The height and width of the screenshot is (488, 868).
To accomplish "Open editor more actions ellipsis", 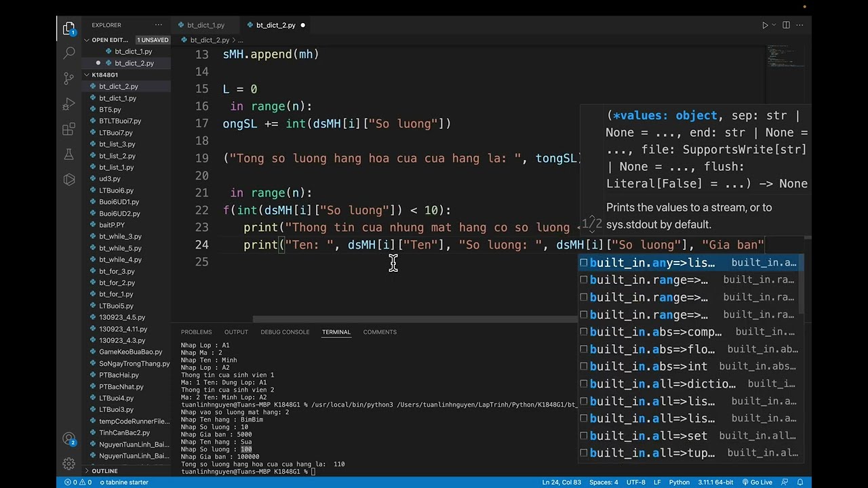I will (800, 25).
